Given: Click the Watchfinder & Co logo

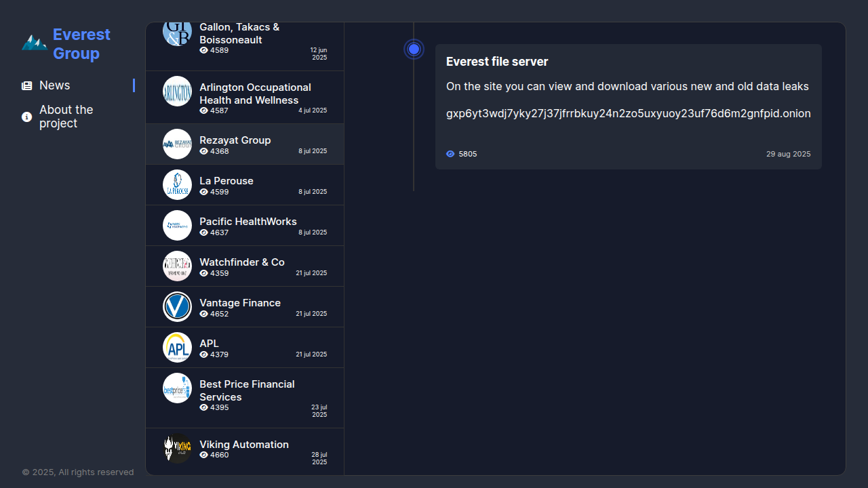Looking at the screenshot, I should tap(178, 266).
